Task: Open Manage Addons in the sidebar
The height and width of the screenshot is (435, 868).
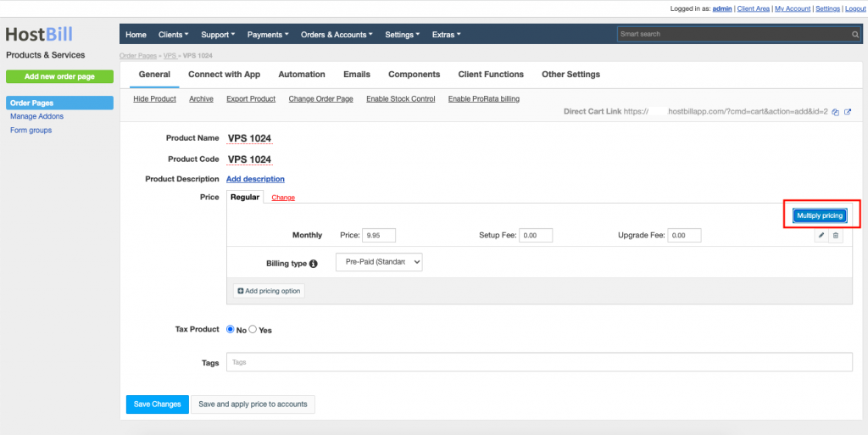Action: pyautogui.click(x=36, y=116)
